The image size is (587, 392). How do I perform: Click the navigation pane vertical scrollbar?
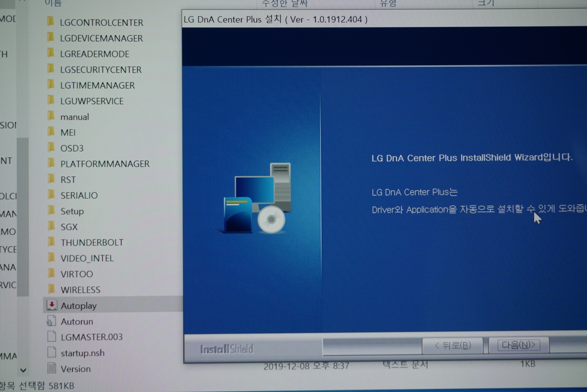(23, 217)
